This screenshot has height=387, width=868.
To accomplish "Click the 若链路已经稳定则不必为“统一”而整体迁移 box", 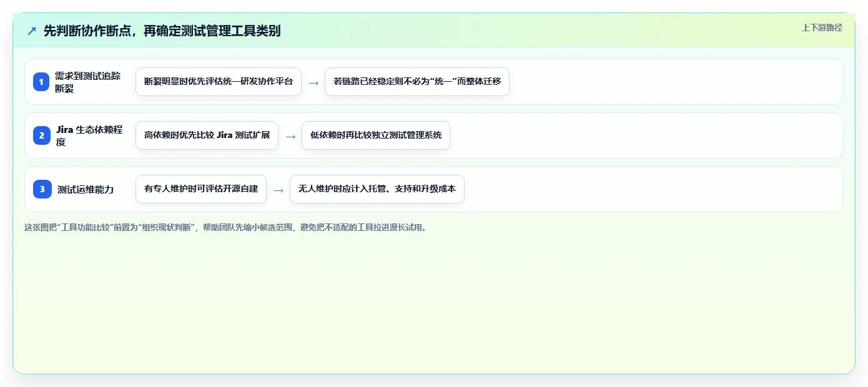I will click(x=417, y=82).
